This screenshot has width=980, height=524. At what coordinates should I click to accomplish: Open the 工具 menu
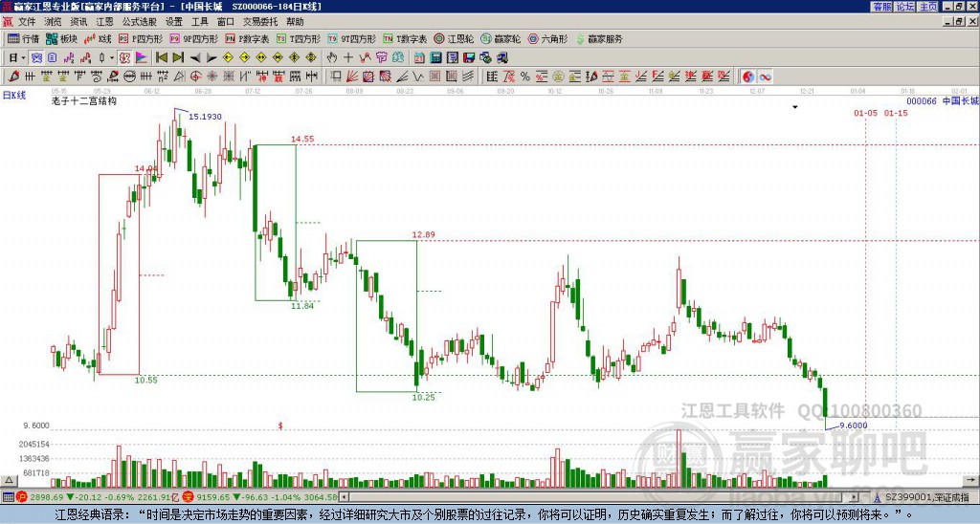[x=199, y=22]
